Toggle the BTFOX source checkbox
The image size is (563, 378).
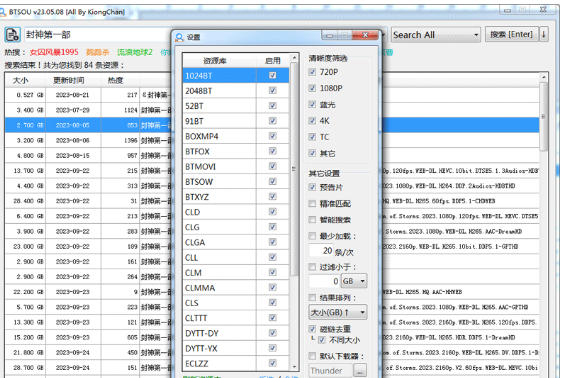point(273,151)
